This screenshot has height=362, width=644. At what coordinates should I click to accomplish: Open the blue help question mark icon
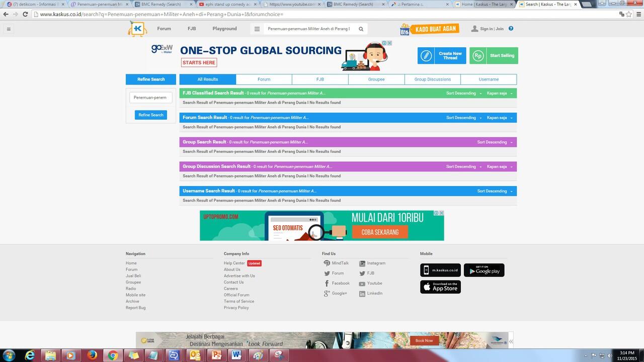pyautogui.click(x=511, y=29)
